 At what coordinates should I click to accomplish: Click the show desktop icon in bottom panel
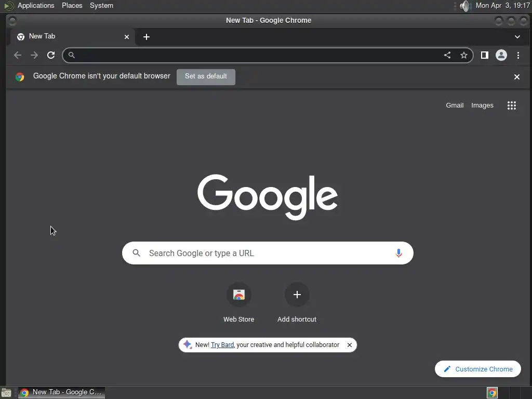[x=6, y=393]
